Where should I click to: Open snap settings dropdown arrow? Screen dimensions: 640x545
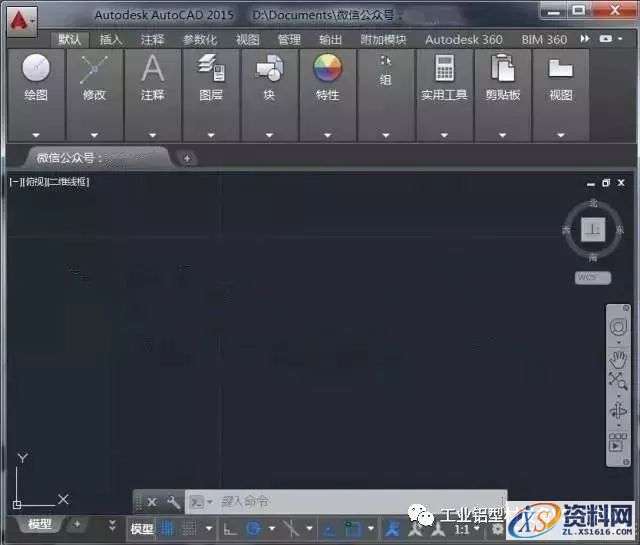[x=209, y=529]
